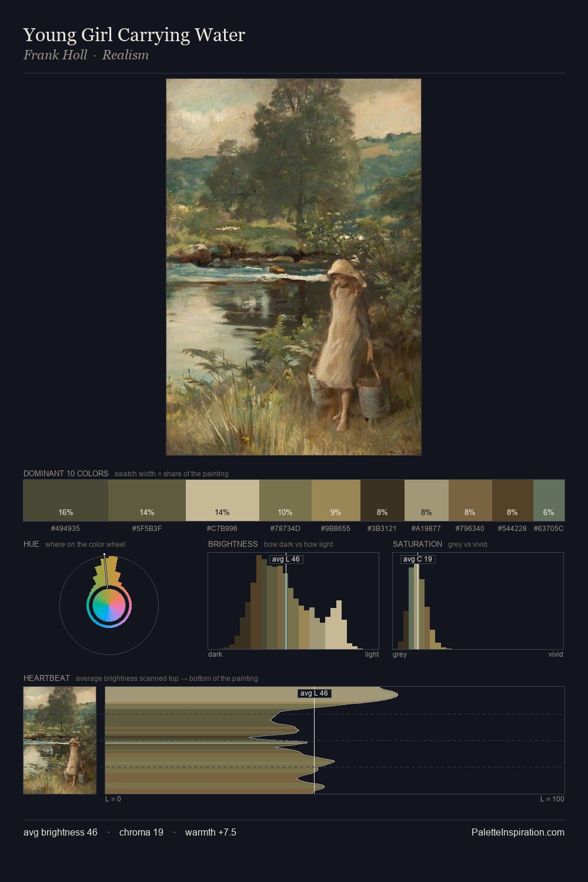Pick the #A19877 grey-beige swatch
The image size is (588, 882).
[x=426, y=500]
